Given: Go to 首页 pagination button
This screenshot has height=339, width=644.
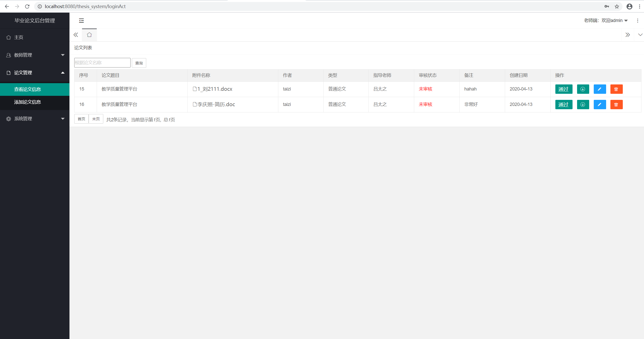Looking at the screenshot, I should click(x=81, y=119).
